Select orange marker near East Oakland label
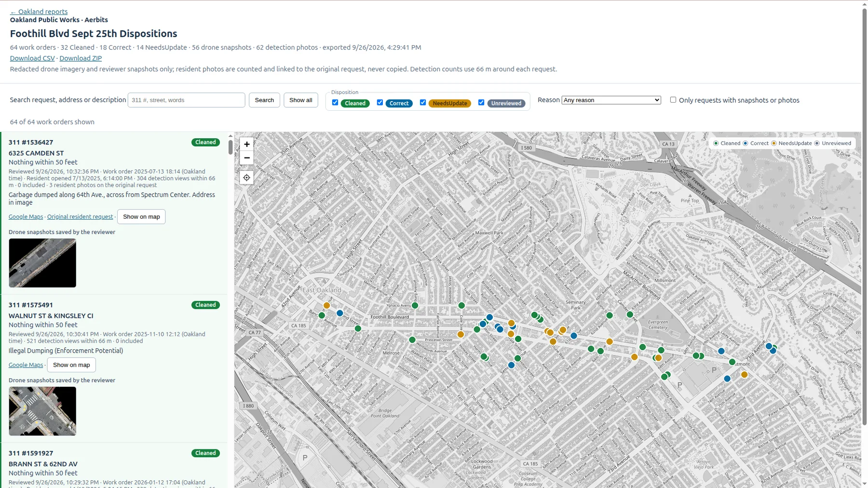Screen dimensions: 868x488 [x=327, y=305]
